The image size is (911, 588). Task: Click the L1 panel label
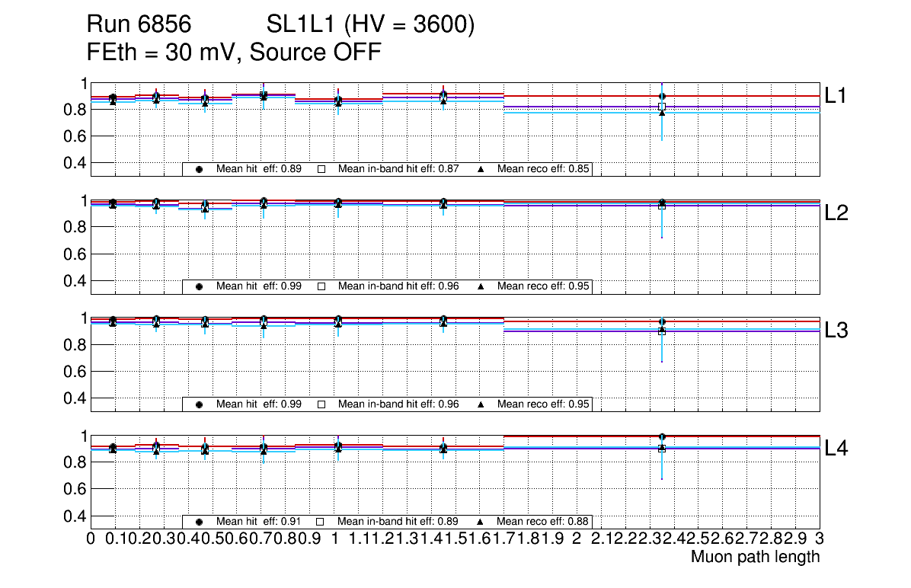pyautogui.click(x=838, y=96)
